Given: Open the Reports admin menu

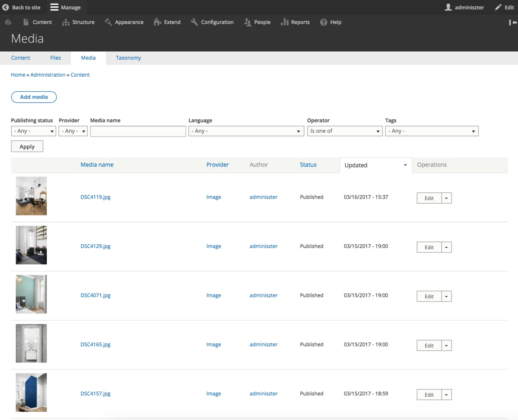Looking at the screenshot, I should [295, 22].
